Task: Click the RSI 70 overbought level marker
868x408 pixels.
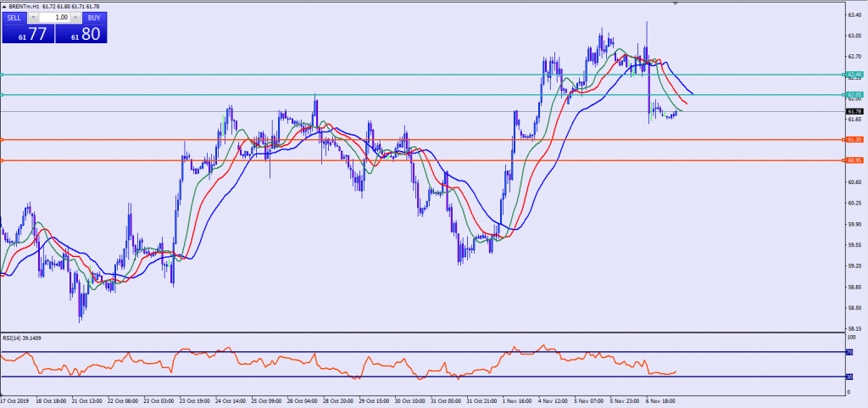Action: [848, 351]
